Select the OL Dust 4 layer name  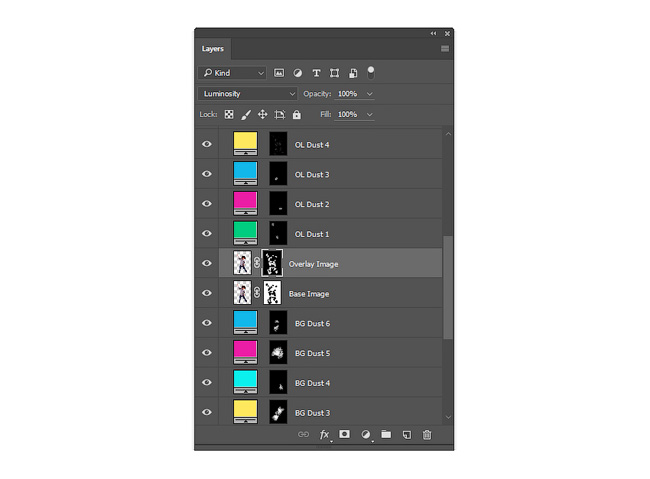tap(312, 145)
